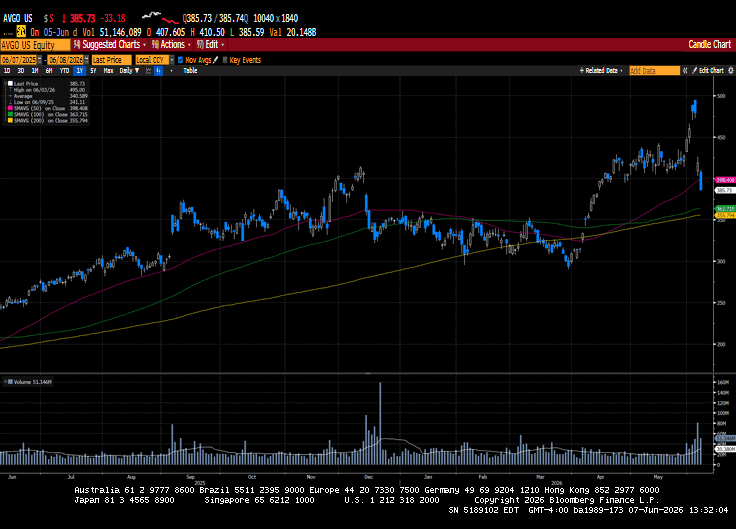Click the Average 340.589 legend row

47,96
